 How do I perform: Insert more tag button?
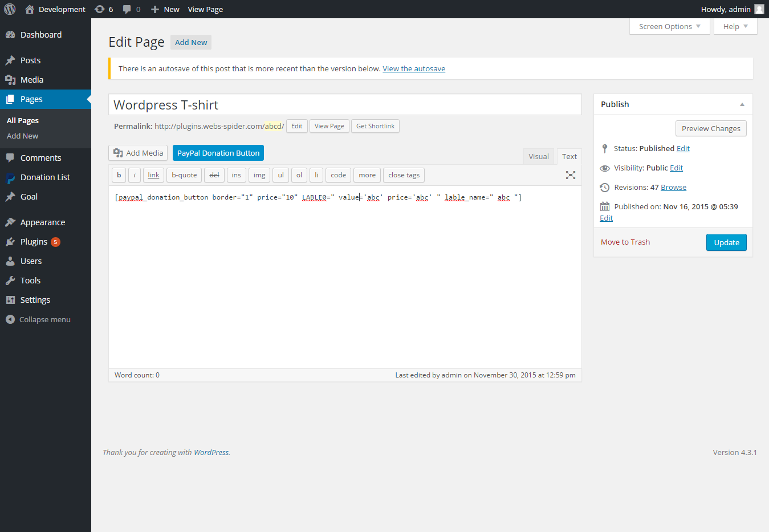(x=367, y=175)
